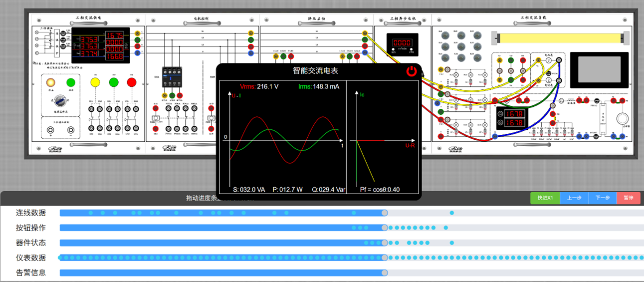The image size is (644, 282).
Task: Click the orange stop indicator lamp button
Action: pos(51,82)
